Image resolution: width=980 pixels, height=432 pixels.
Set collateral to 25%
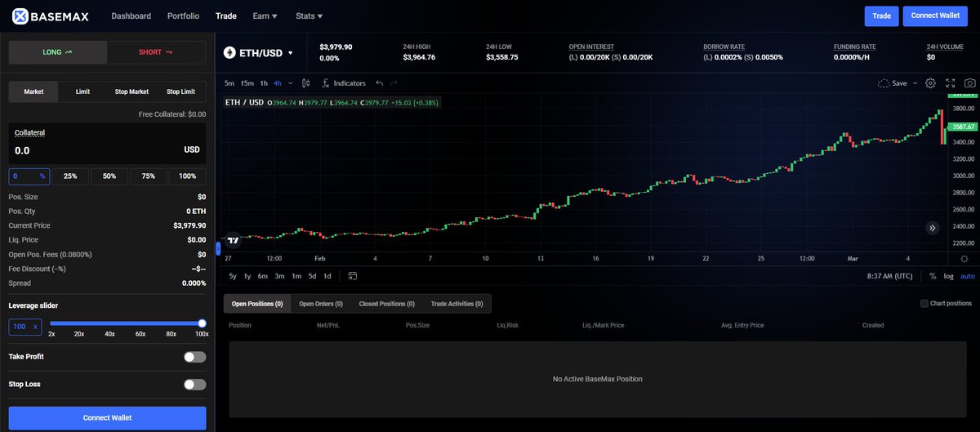(x=70, y=176)
